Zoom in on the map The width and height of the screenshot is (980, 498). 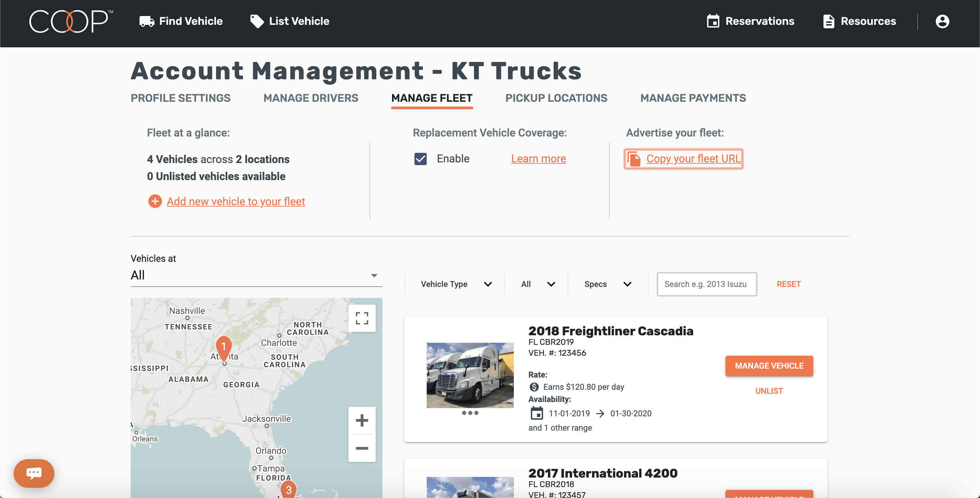click(x=362, y=420)
